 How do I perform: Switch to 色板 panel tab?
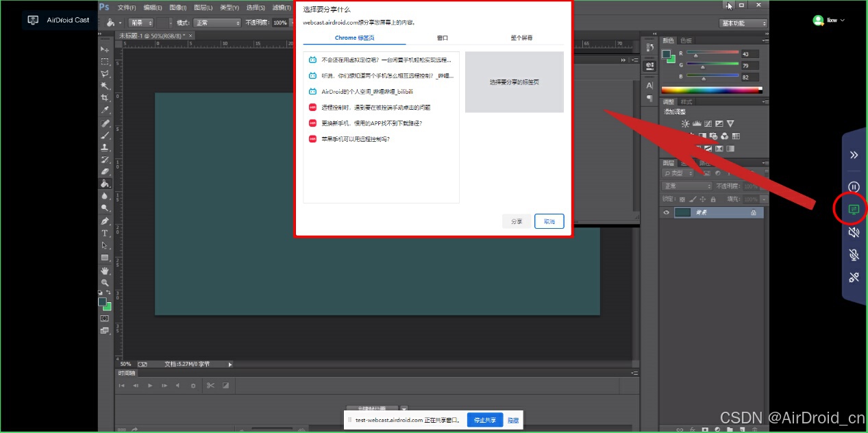tap(686, 40)
